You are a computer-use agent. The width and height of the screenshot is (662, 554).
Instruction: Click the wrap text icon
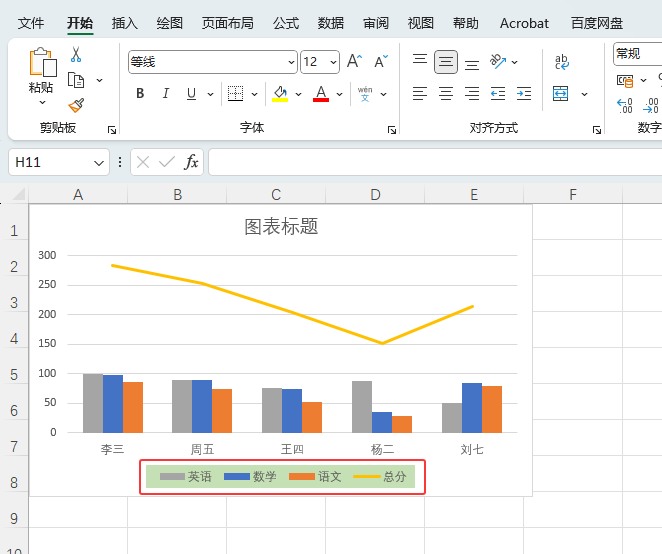562,62
